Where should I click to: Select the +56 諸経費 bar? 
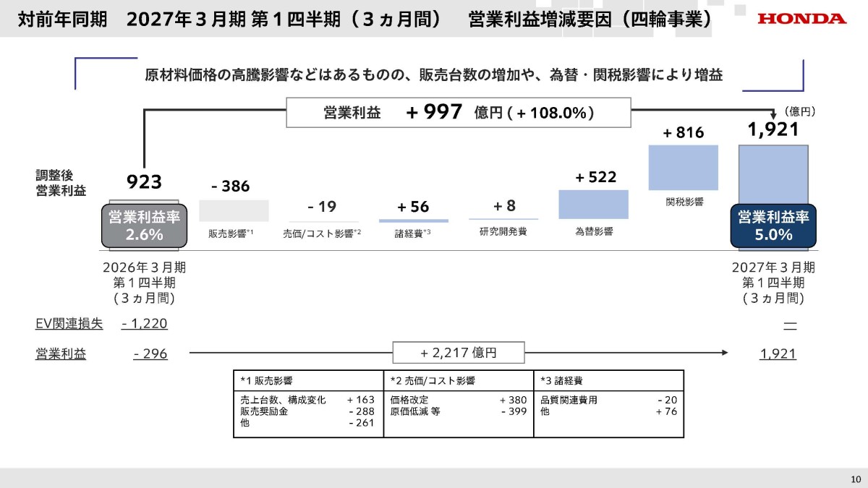pyautogui.click(x=414, y=221)
